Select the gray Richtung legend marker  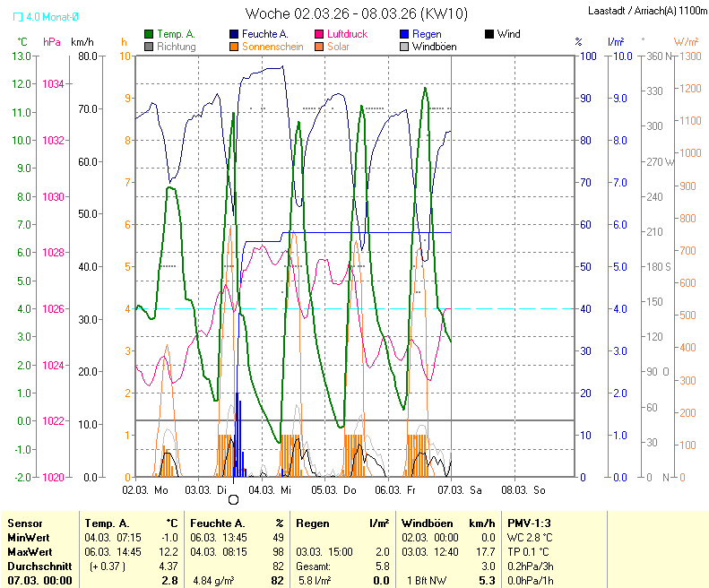click(x=148, y=47)
